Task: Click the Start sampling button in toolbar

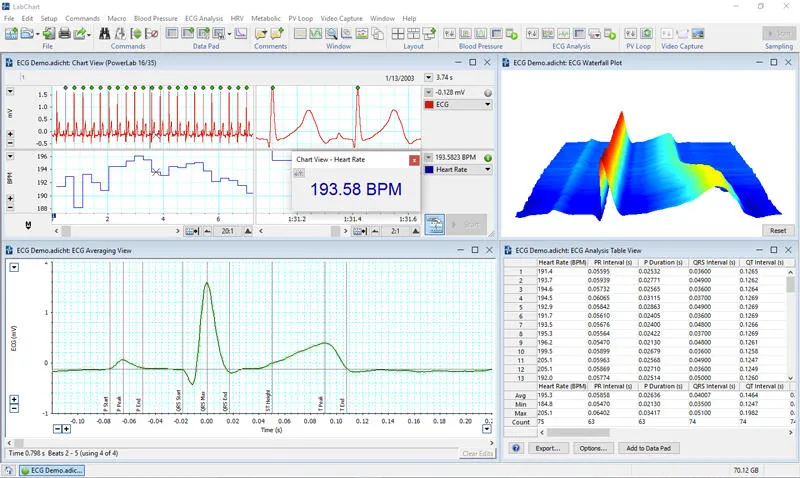Action: pos(780,34)
